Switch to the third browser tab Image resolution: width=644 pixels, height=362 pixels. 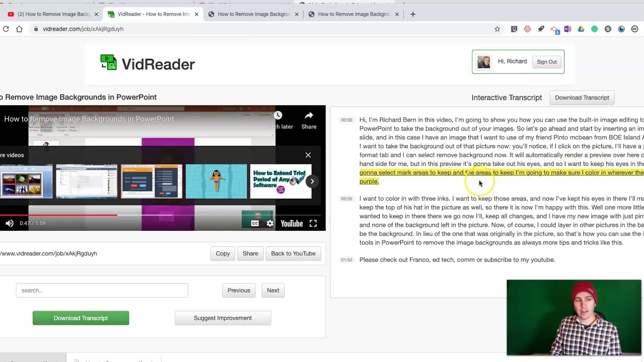click(254, 14)
